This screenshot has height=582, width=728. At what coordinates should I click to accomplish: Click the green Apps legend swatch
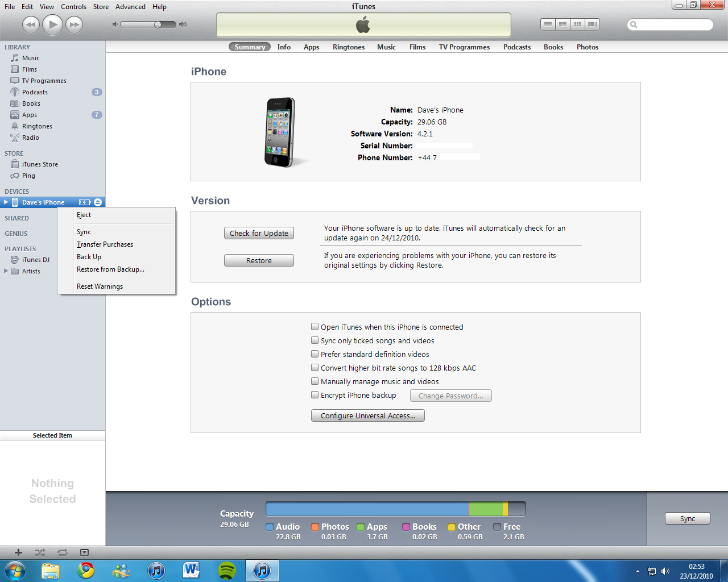361,527
